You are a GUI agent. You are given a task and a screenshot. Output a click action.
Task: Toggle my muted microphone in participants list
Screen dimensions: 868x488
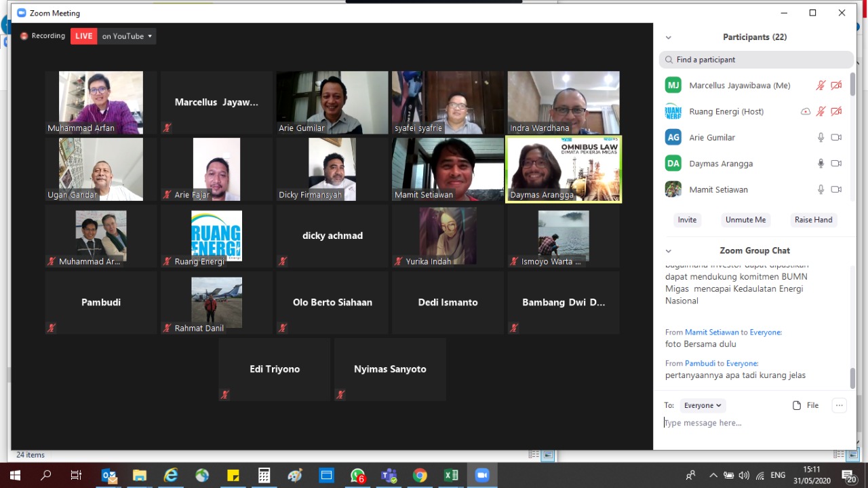coord(821,86)
